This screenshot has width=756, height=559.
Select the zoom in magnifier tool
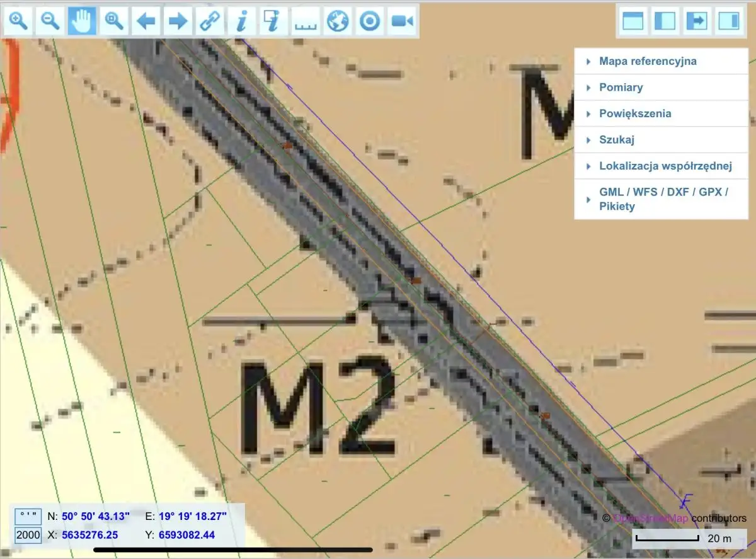(x=19, y=21)
